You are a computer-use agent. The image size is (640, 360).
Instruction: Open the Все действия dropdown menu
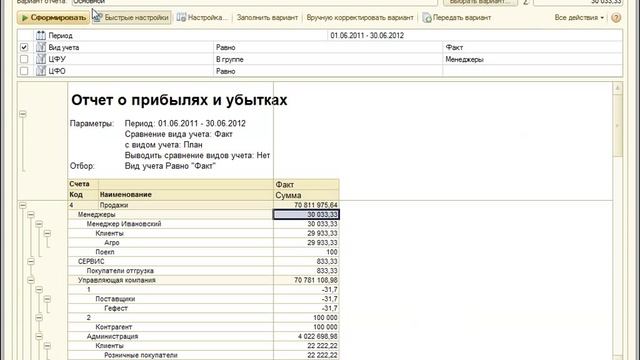(x=579, y=18)
